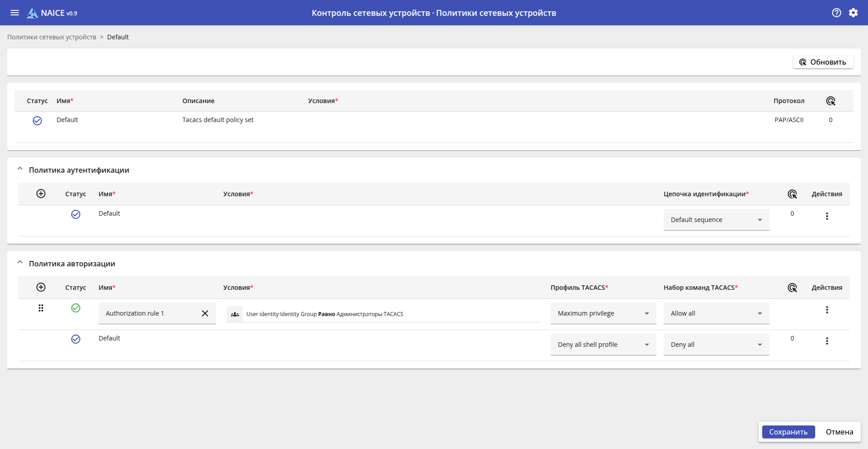Open actions menu for Authorization rule 1

(x=827, y=310)
